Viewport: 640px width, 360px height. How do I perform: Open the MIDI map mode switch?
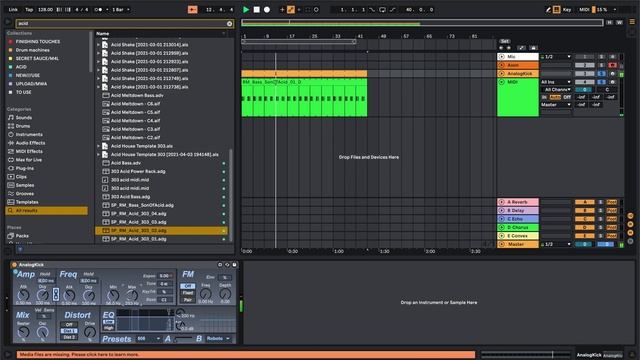point(584,9)
